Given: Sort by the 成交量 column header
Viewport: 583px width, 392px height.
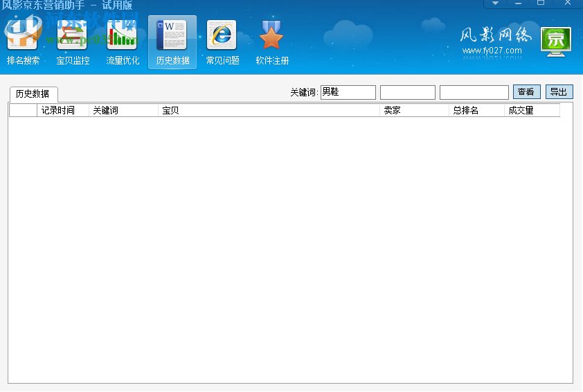Looking at the screenshot, I should [x=532, y=110].
